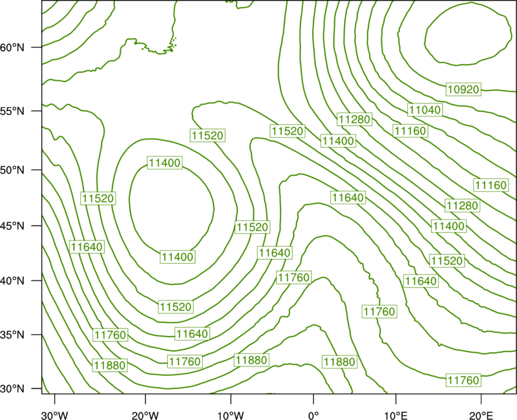Viewport: 517px width, 420px height.
Task: Pick the 45°N latitude axis label
Action: 12,226
